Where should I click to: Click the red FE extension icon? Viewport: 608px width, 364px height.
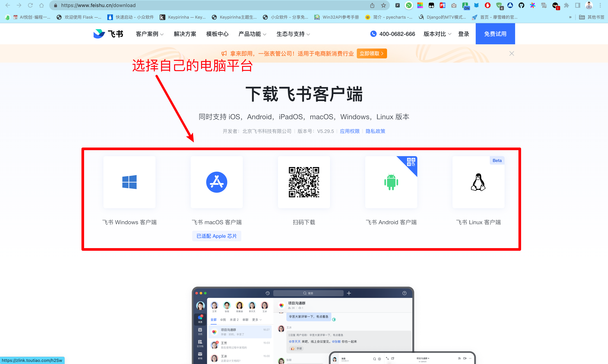tap(443, 5)
